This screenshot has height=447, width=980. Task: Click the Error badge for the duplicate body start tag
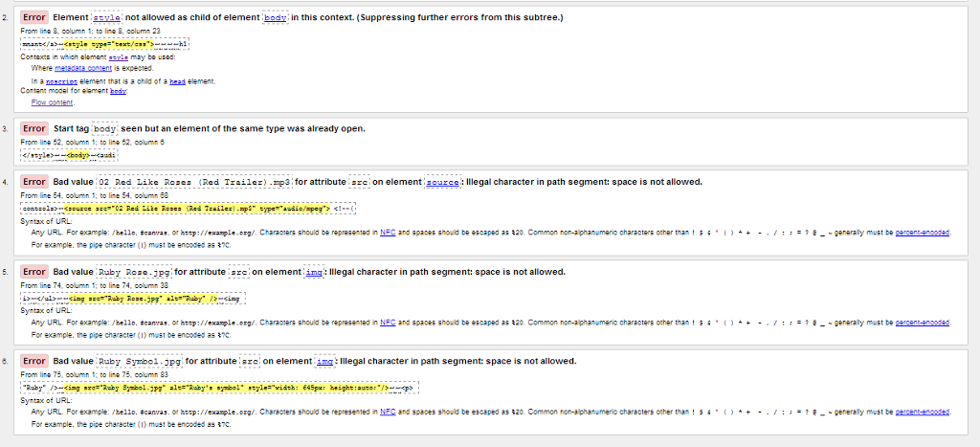tap(34, 128)
